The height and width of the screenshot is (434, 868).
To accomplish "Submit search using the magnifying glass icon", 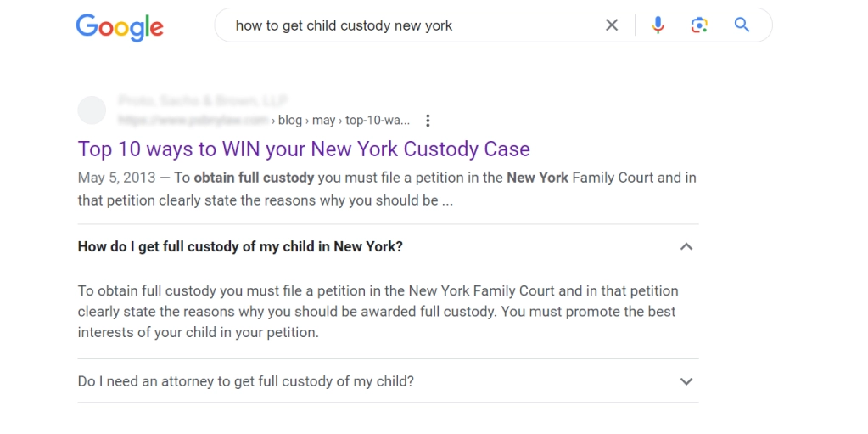I will (742, 25).
